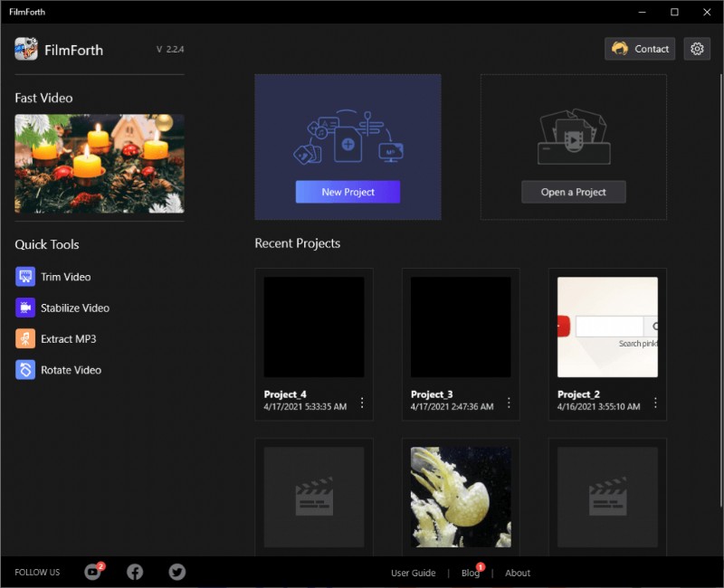Open the jellyfish project thumbnail
724x588 pixels.
pyautogui.click(x=460, y=498)
